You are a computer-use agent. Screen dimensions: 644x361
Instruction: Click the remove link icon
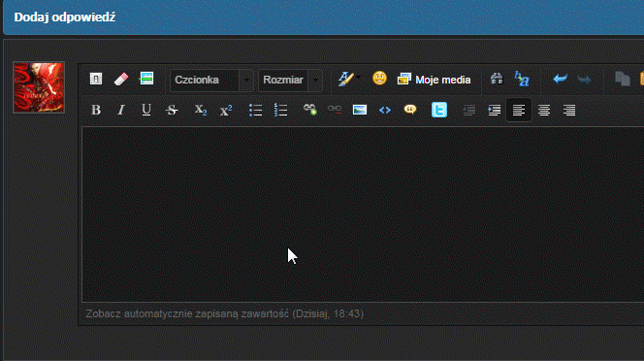tap(335, 110)
